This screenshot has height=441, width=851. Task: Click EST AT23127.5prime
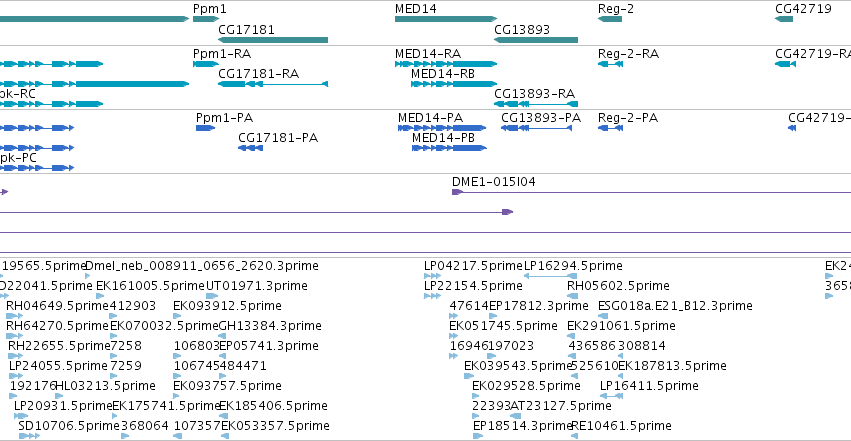pos(561,406)
